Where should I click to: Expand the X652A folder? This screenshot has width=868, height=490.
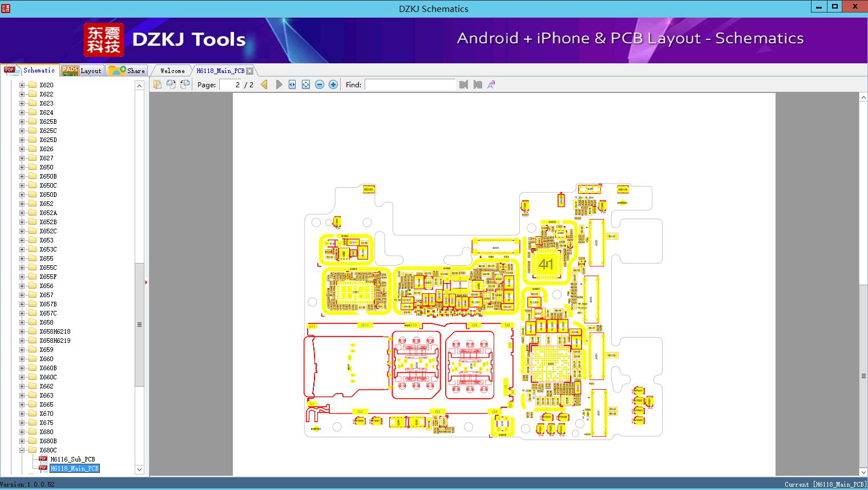coord(22,213)
